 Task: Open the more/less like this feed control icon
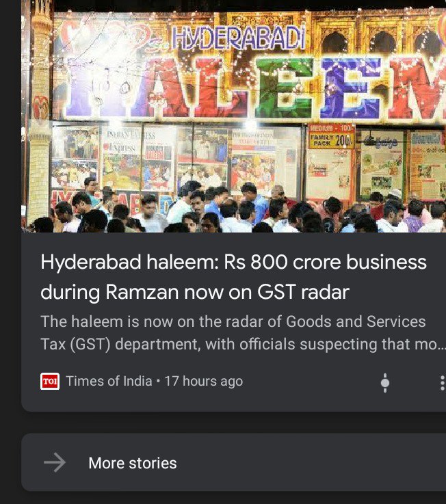385,382
